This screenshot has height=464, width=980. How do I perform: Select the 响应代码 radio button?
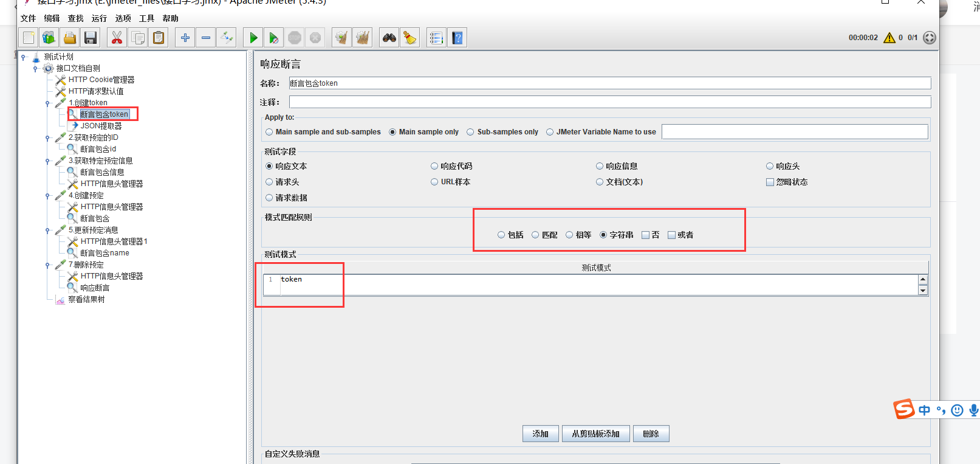(451, 166)
